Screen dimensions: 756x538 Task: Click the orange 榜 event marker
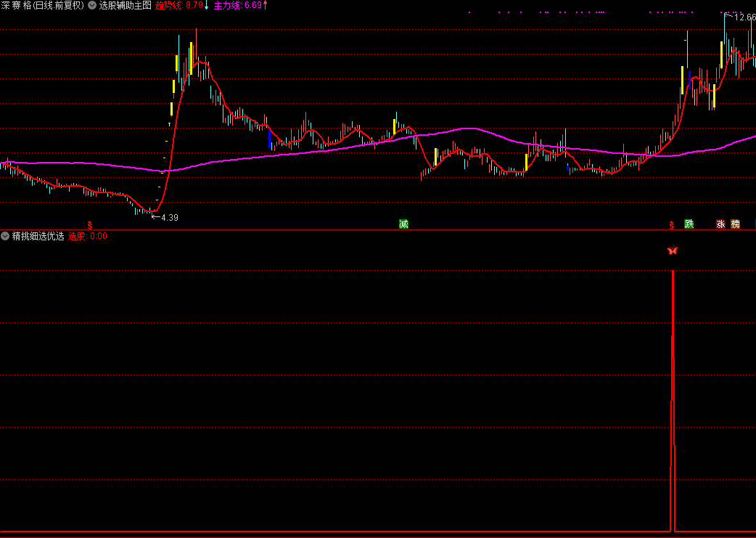(x=735, y=224)
